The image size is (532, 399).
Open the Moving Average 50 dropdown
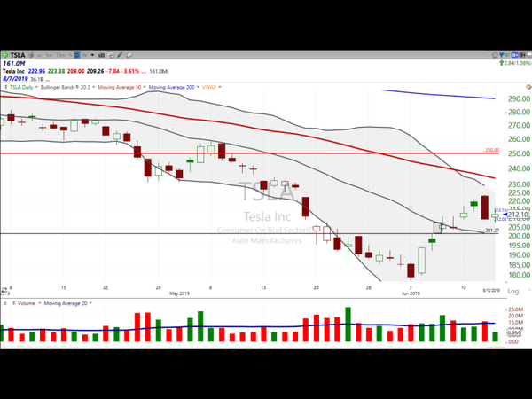[x=145, y=87]
